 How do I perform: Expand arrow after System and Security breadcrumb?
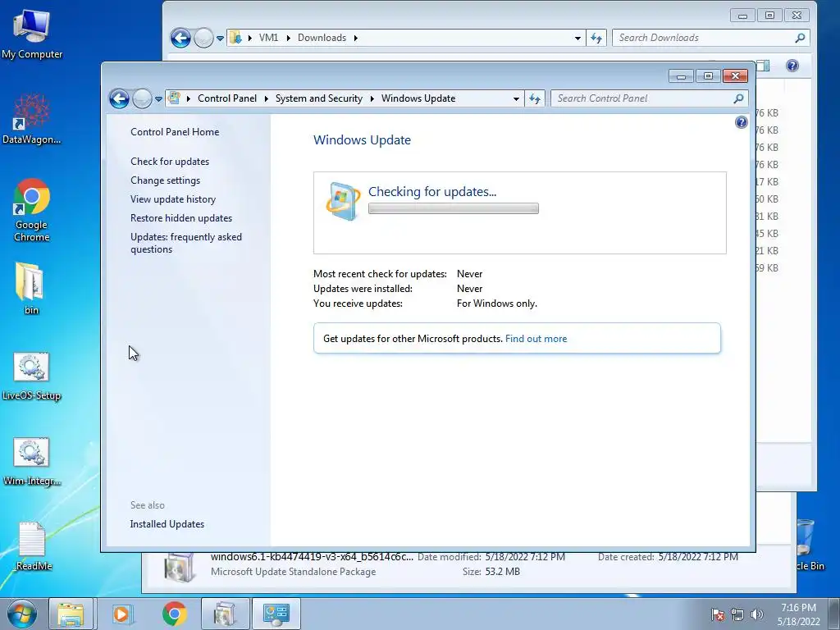(x=372, y=98)
